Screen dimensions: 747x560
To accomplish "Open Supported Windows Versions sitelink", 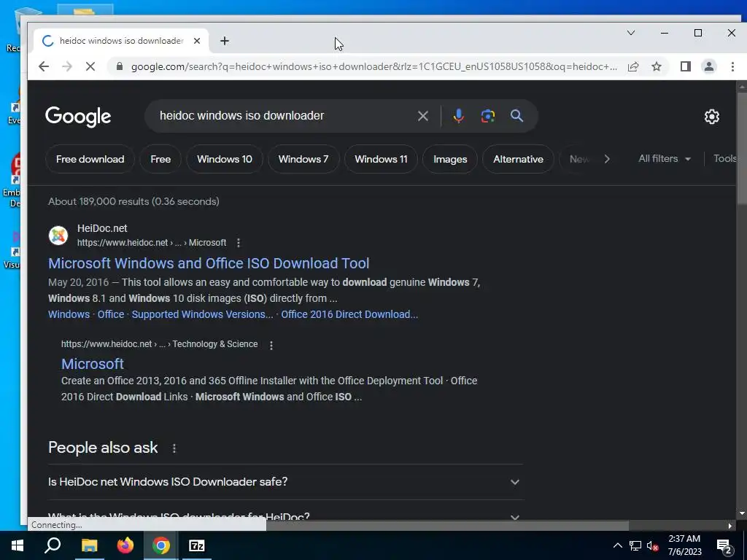I will [x=203, y=314].
